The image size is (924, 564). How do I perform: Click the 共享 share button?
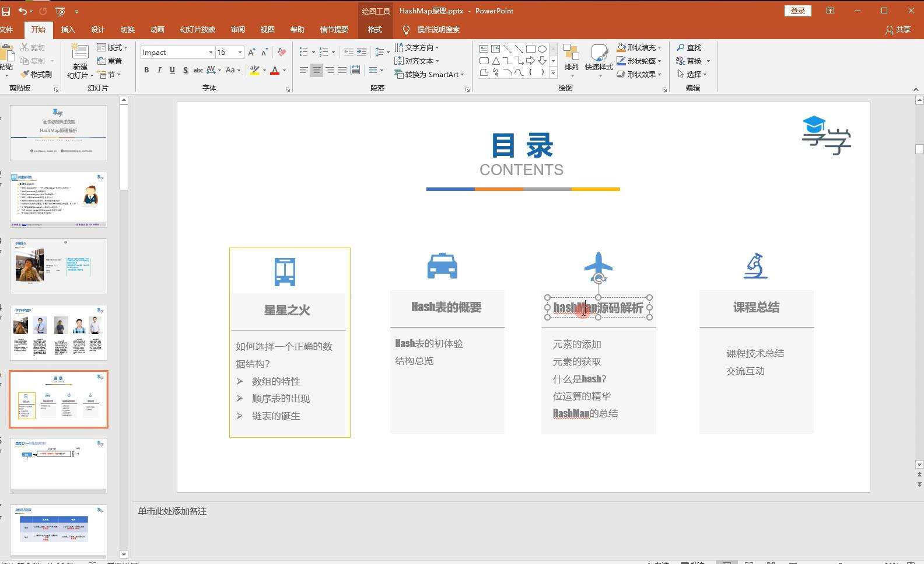tap(898, 30)
